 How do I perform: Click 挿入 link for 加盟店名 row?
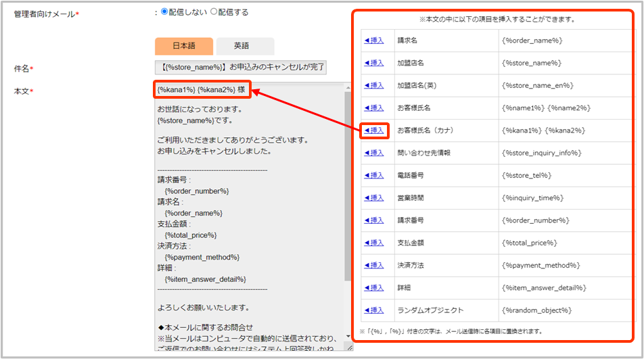point(374,63)
